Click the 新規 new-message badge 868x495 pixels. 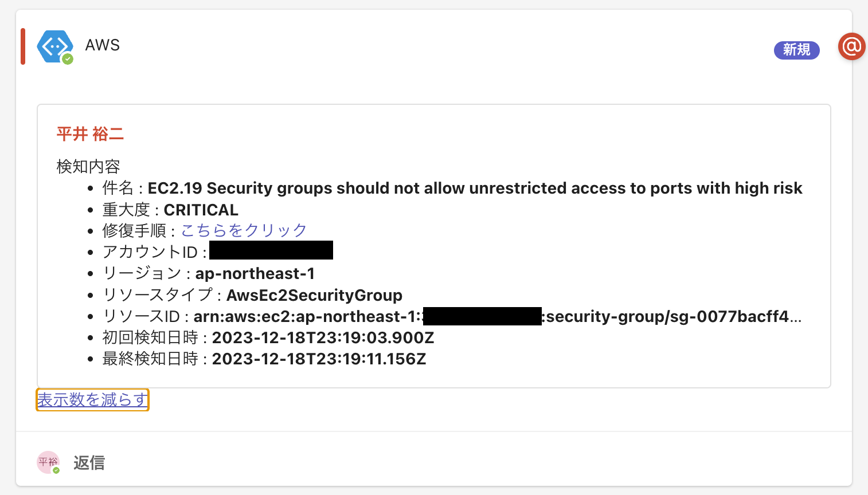(796, 50)
